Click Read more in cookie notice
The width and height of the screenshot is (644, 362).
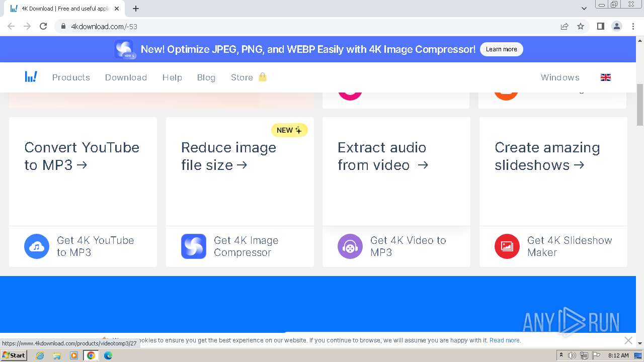tap(505, 340)
